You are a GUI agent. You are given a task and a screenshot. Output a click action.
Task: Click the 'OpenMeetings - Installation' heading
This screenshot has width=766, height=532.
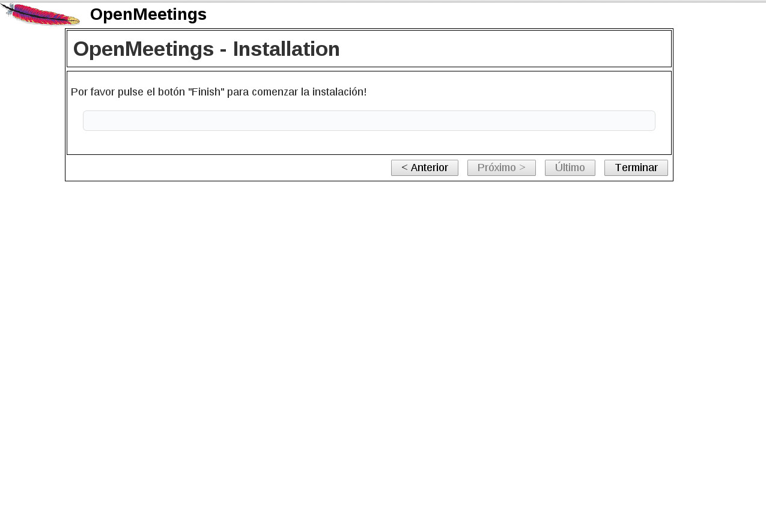[x=207, y=49]
